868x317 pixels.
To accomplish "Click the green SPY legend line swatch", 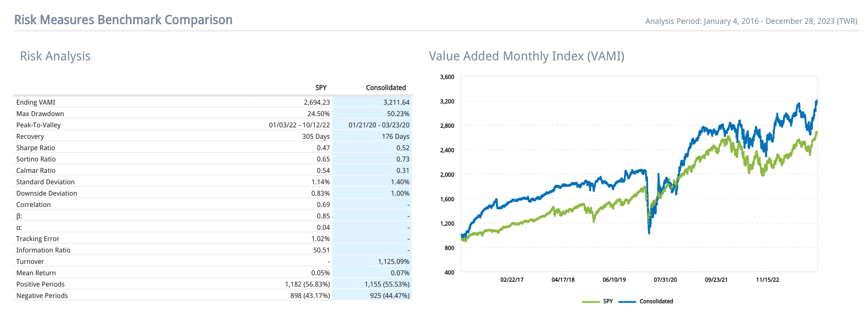I will coord(591,302).
